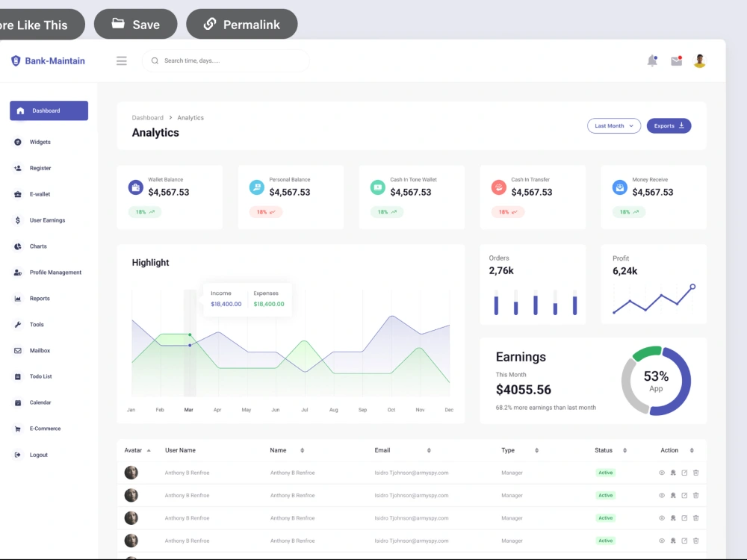Edit the first table row via pencil icon
Screen dimensions: 747x560
click(684, 473)
